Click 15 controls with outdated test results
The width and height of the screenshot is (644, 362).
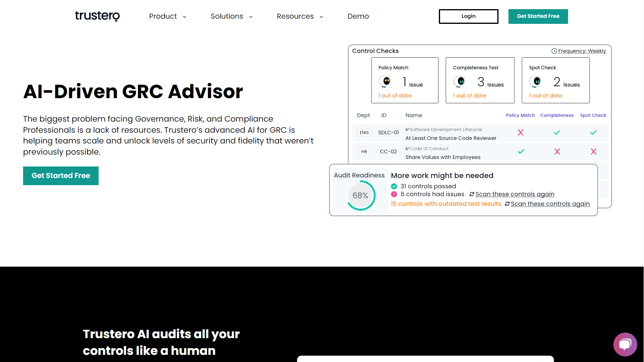point(446,204)
